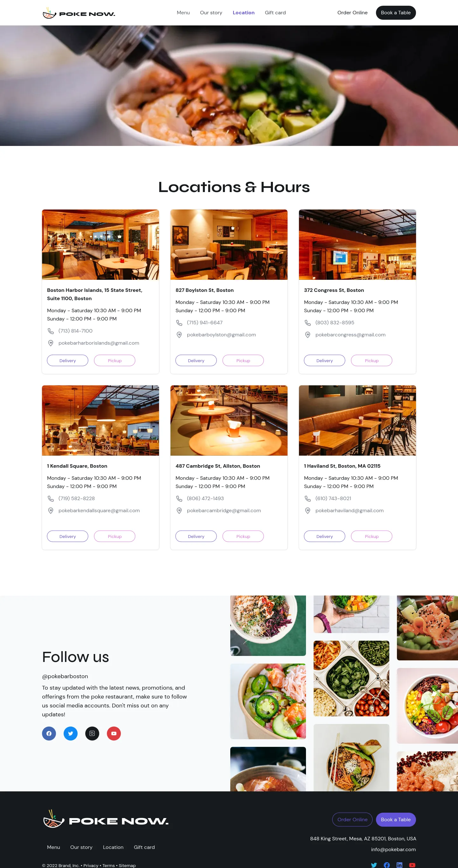Click the footer Order Online outlined button

click(x=352, y=820)
